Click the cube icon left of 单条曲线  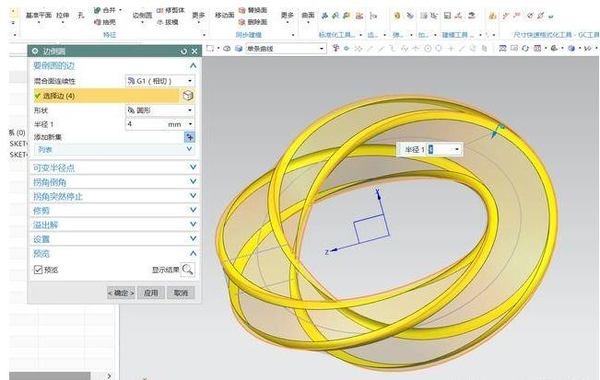(x=239, y=49)
